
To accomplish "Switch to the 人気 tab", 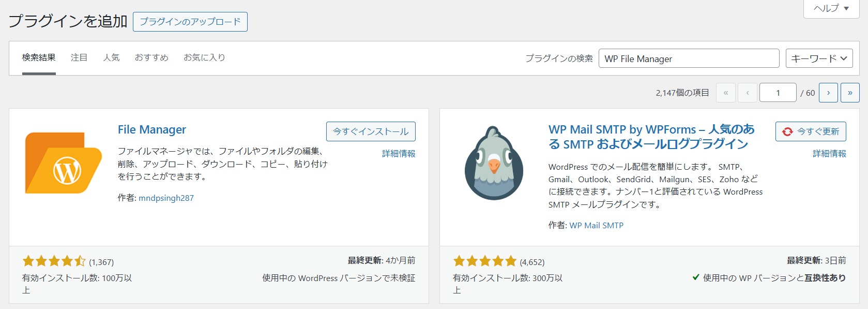I will coord(111,57).
